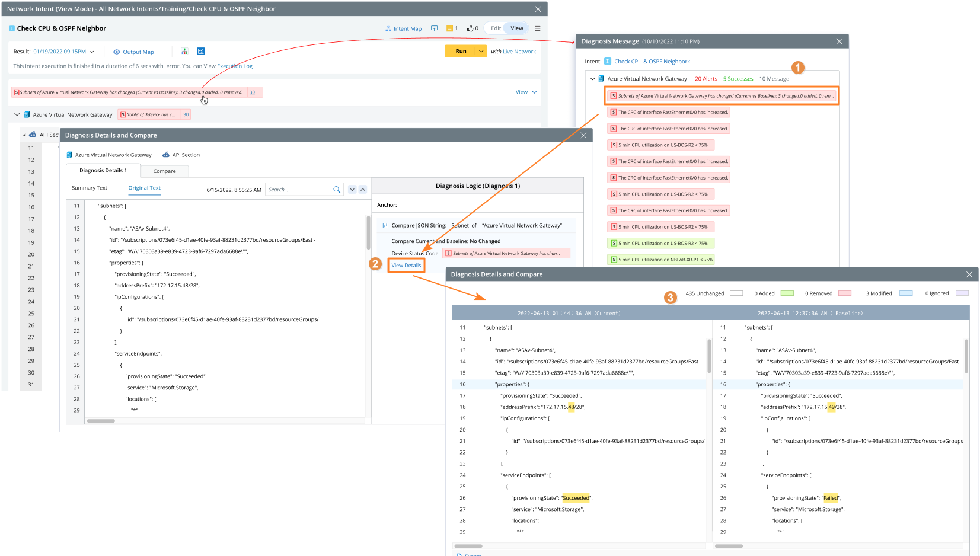Switch to the Compare tab
980x556 pixels.
(164, 171)
